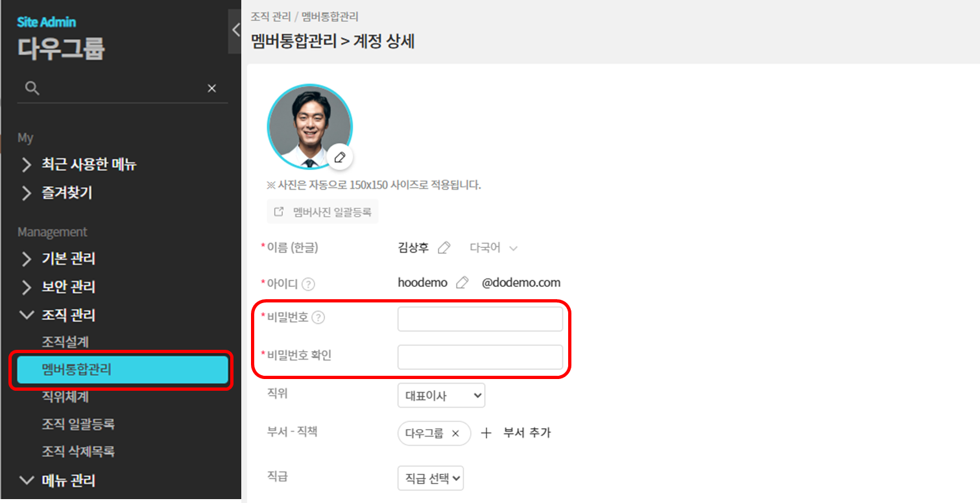This screenshot has height=503, width=980.
Task: Collapse the sidebar with the arrow icon
Action: click(235, 29)
